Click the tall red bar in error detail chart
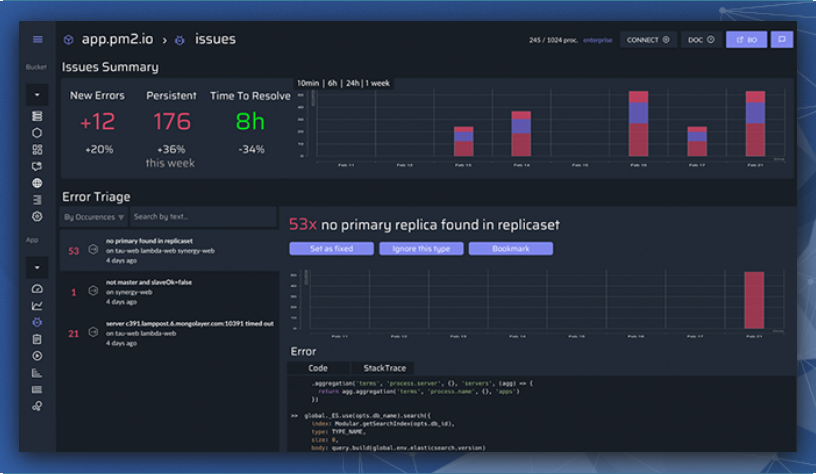 coord(754,300)
